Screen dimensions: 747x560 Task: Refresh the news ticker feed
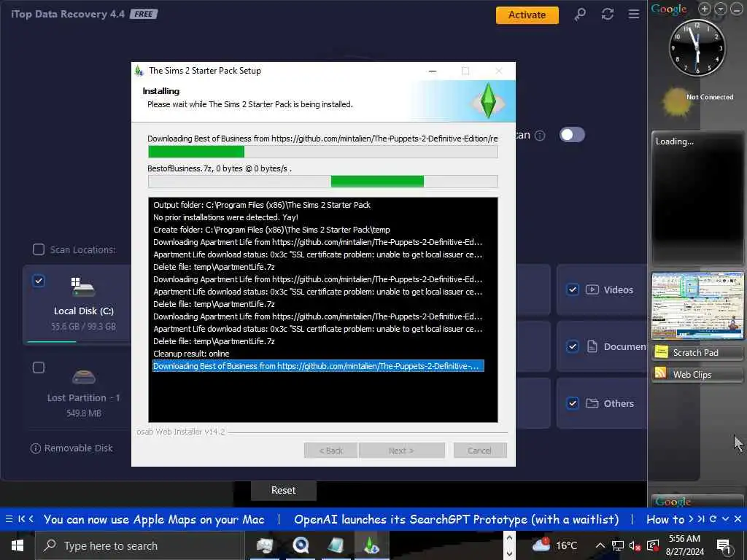[x=713, y=519]
